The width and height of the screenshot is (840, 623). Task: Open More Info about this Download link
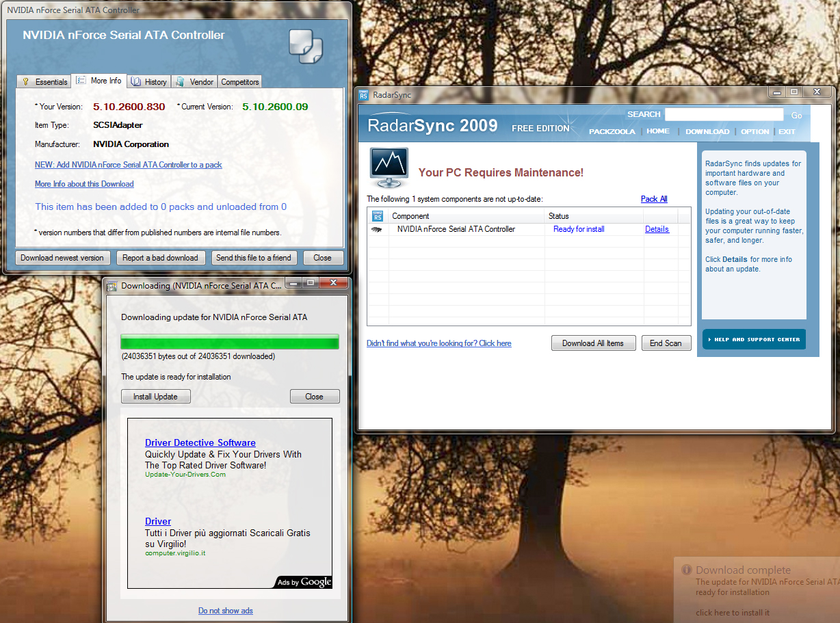(84, 184)
